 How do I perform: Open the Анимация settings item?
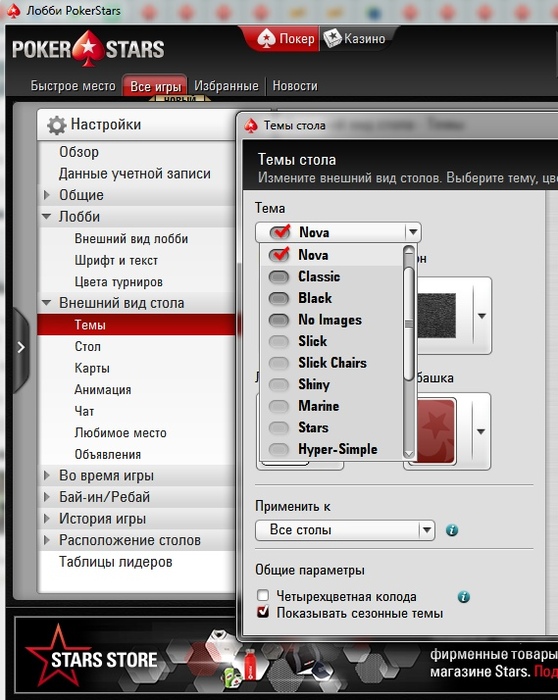point(103,390)
